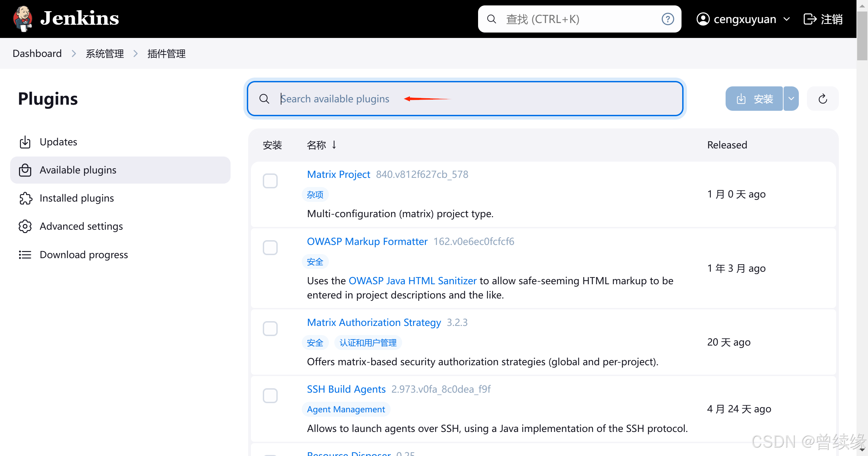Go to Dashboard breadcrumb
Viewport: 868px width, 456px height.
37,54
